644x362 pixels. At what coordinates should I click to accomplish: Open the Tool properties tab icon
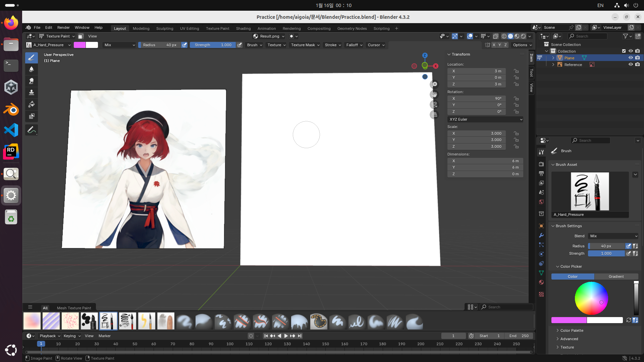coord(541,152)
